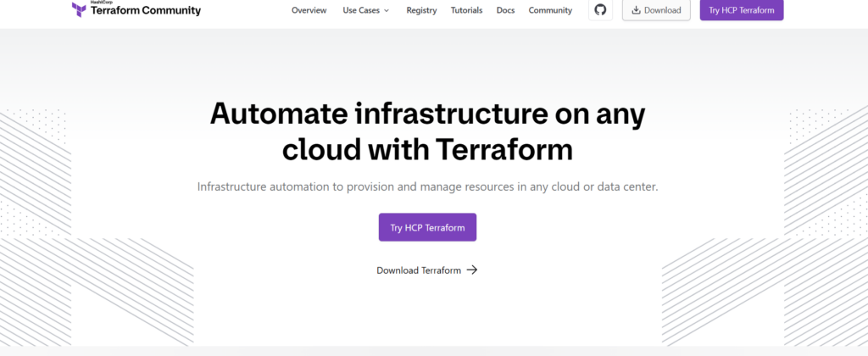Viewport: 868px width, 356px height.
Task: Click the headline Automate infrastructure on any cloud
Action: [x=427, y=131]
